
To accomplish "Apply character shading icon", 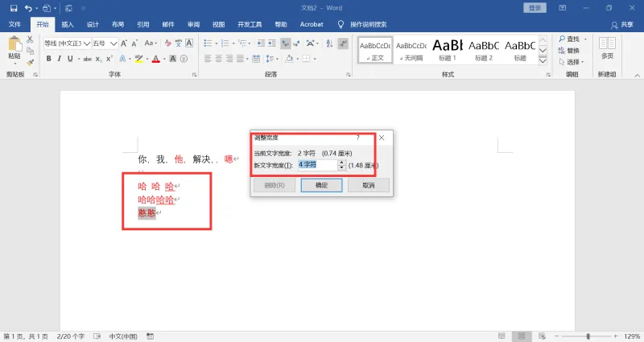I will (x=173, y=59).
